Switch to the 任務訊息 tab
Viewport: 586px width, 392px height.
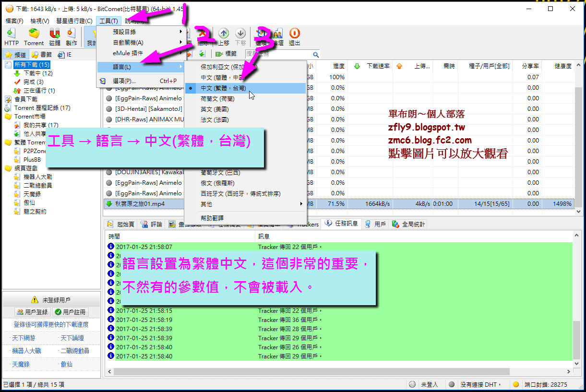point(341,224)
